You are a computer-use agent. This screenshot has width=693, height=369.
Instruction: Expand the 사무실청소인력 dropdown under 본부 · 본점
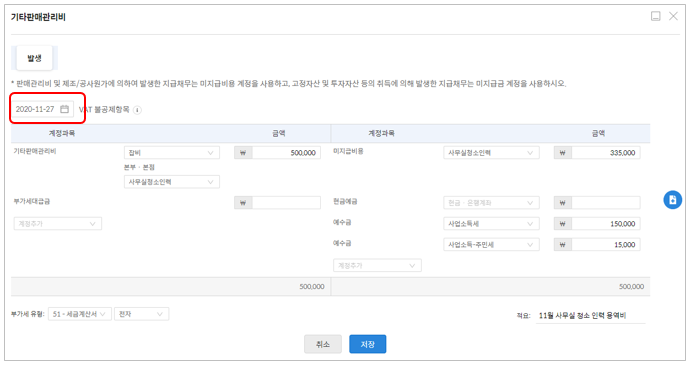(171, 182)
